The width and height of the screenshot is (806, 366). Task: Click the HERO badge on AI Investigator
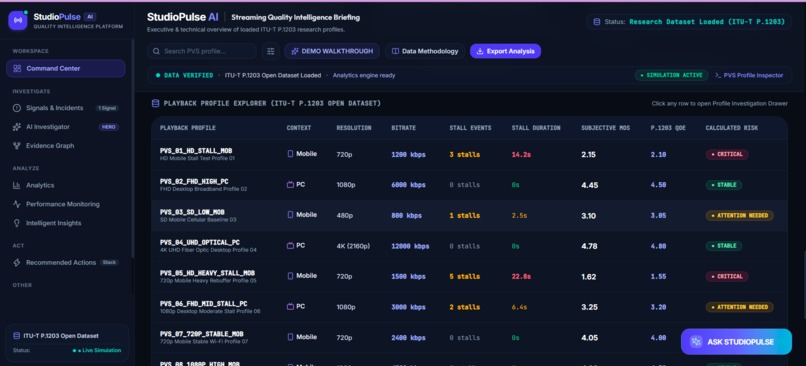pyautogui.click(x=109, y=127)
